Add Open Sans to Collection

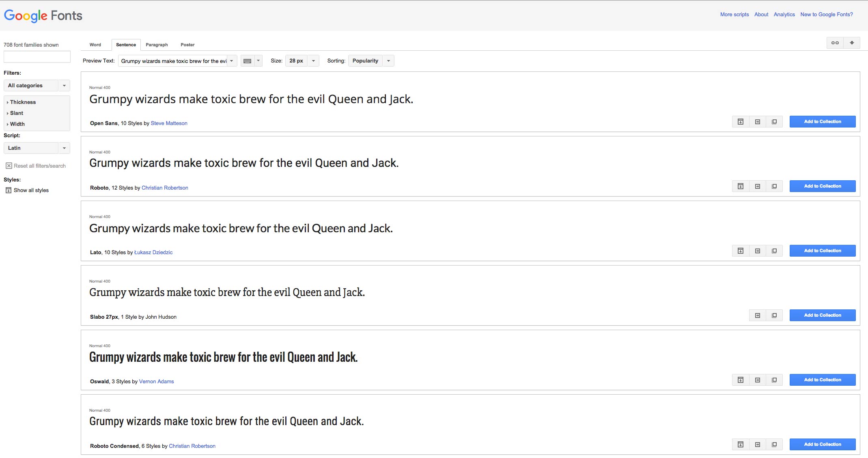pyautogui.click(x=823, y=122)
